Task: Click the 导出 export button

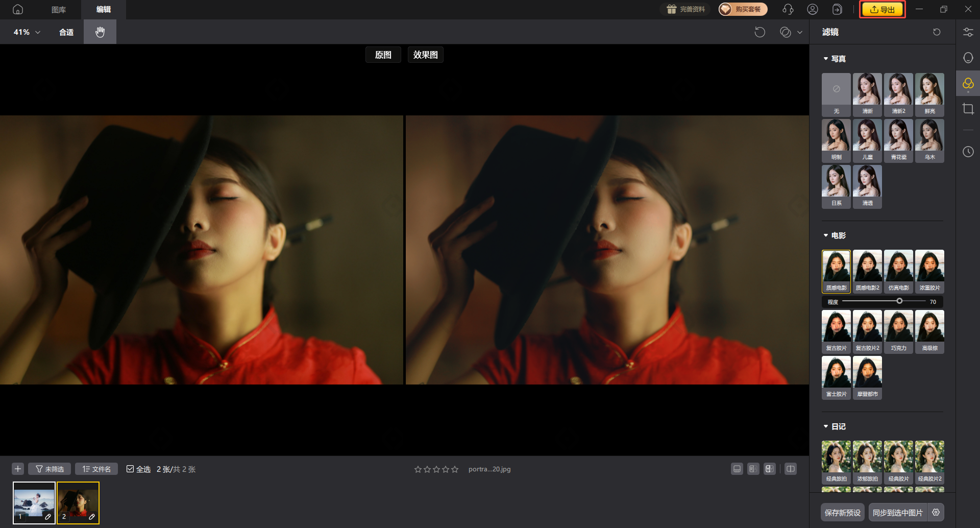Action: 883,9
